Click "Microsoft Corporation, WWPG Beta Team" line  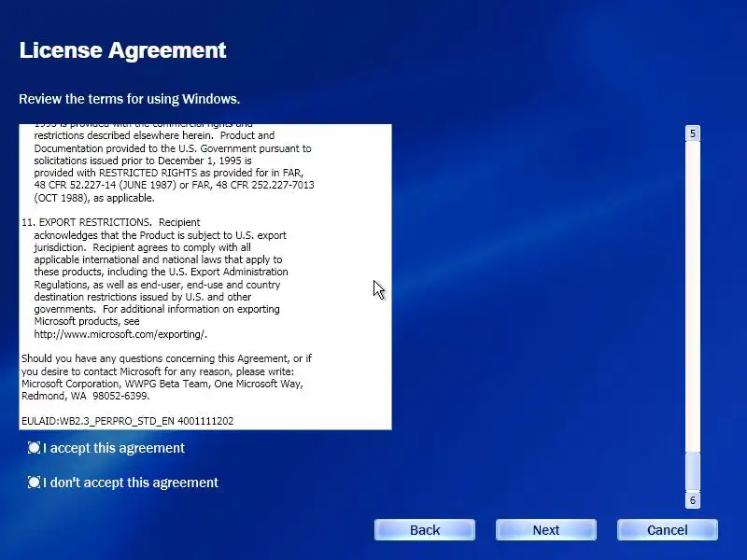(162, 384)
